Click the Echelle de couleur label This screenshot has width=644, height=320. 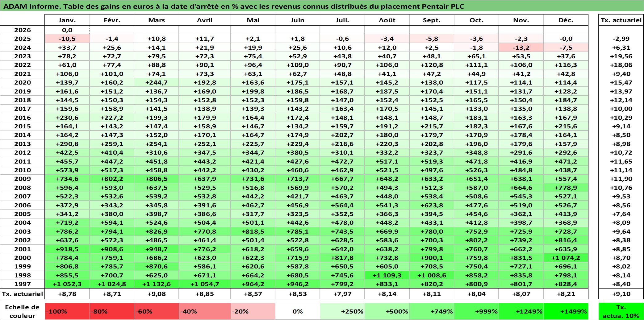tap(23, 311)
